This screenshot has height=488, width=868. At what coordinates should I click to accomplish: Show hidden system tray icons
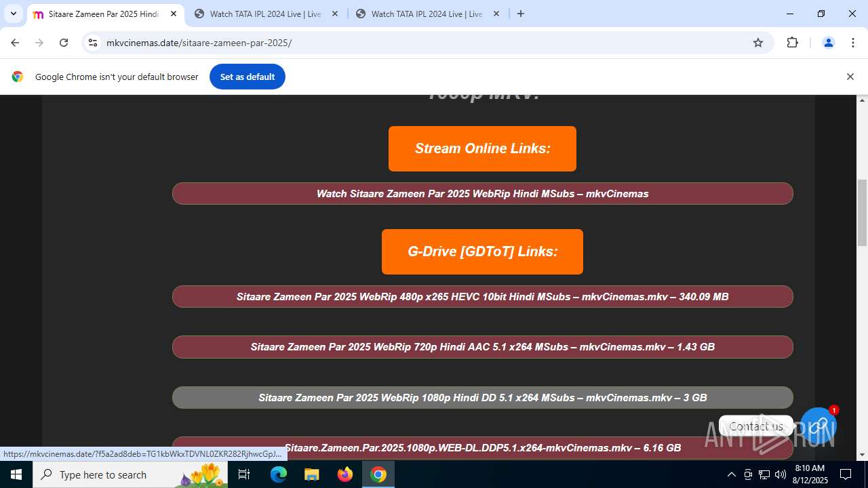click(731, 474)
